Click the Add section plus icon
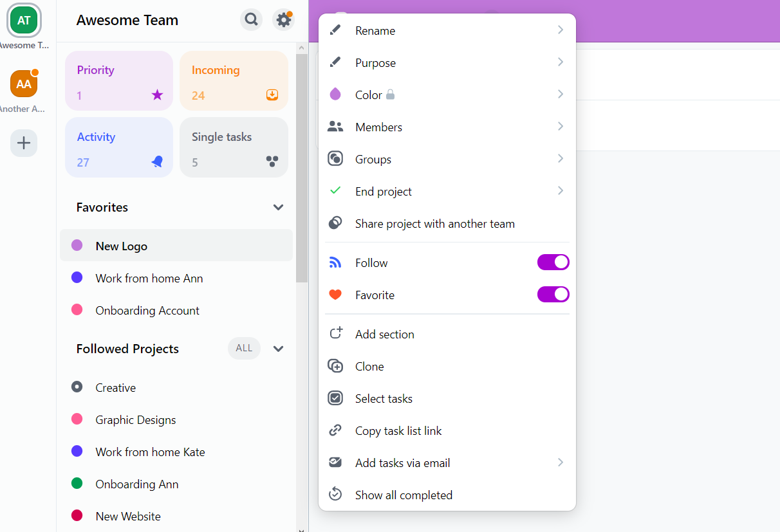Screen dimensions: 780x532 point(335,334)
